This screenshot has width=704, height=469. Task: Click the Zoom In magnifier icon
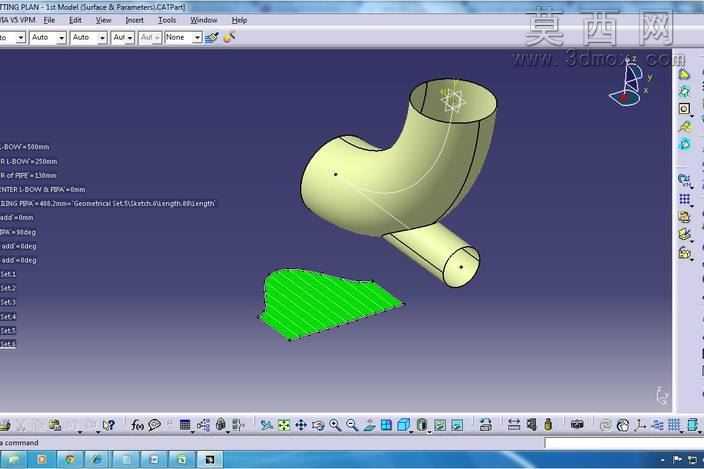335,425
